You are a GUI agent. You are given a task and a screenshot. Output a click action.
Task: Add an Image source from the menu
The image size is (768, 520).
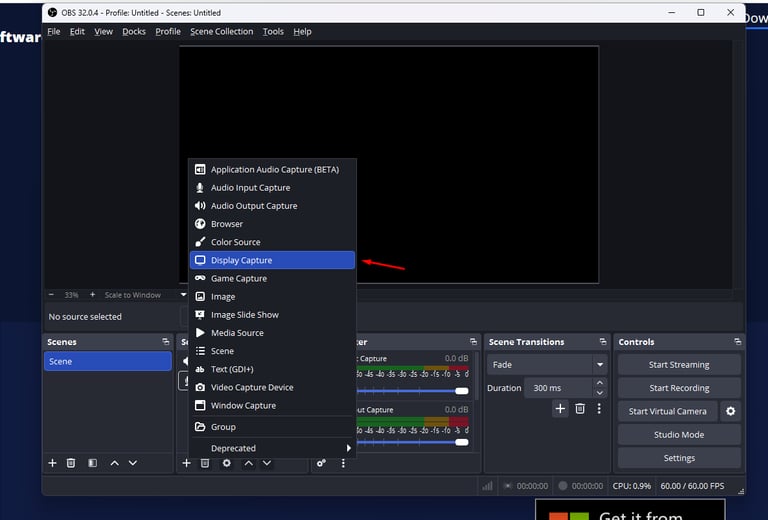[272, 296]
